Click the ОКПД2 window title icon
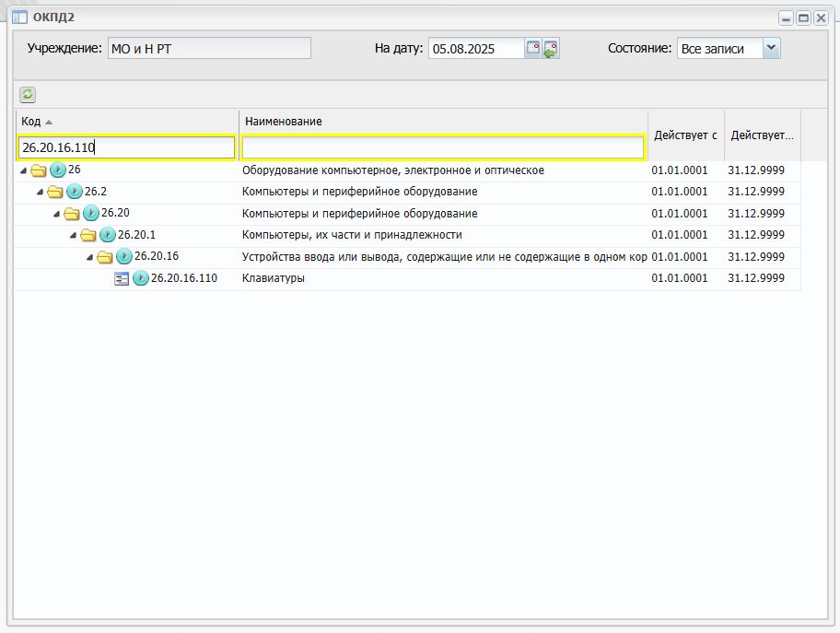The image size is (840, 633). (20, 18)
